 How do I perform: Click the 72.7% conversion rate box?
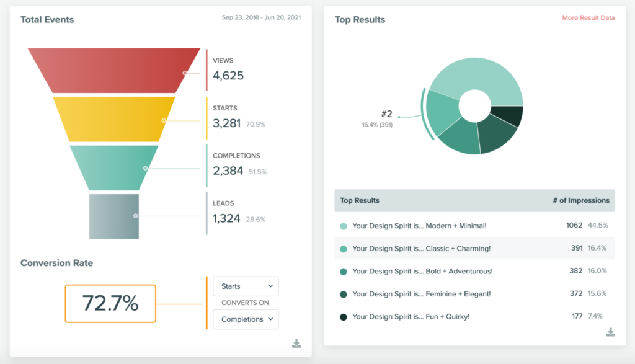coord(110,304)
